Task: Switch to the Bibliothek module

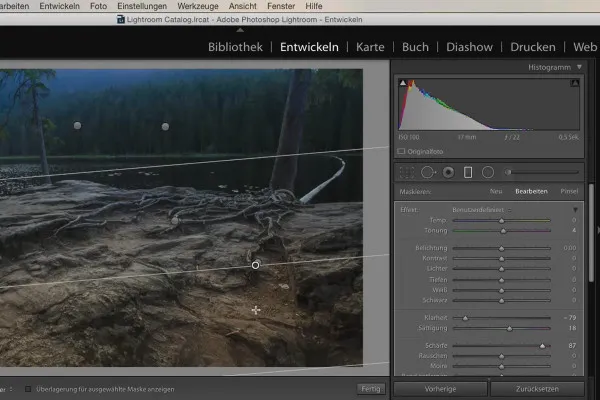Action: click(235, 47)
